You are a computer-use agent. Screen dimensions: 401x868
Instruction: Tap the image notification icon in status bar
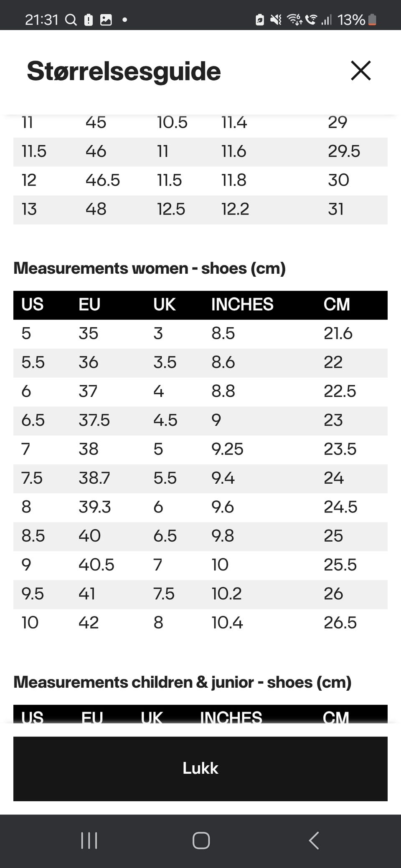pos(106,20)
